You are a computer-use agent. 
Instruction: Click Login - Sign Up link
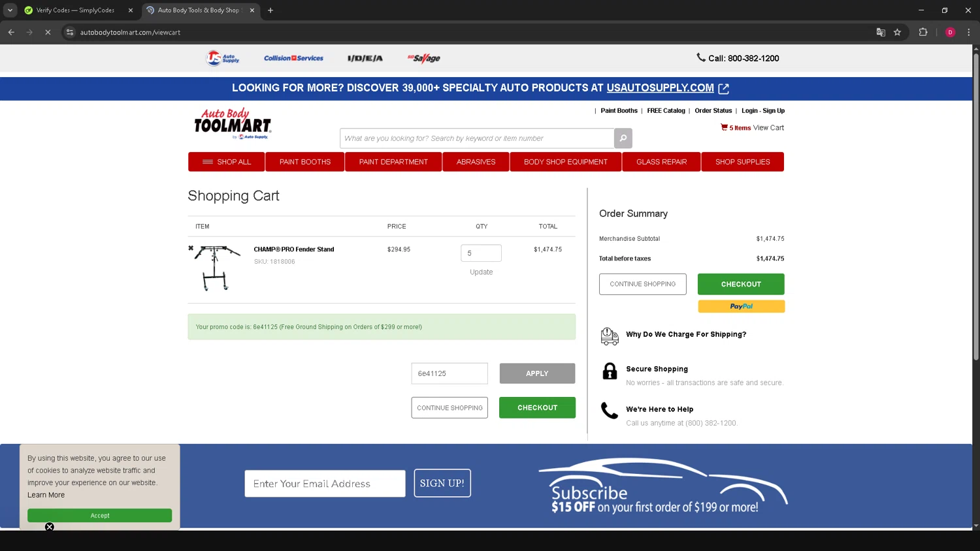pyautogui.click(x=763, y=111)
